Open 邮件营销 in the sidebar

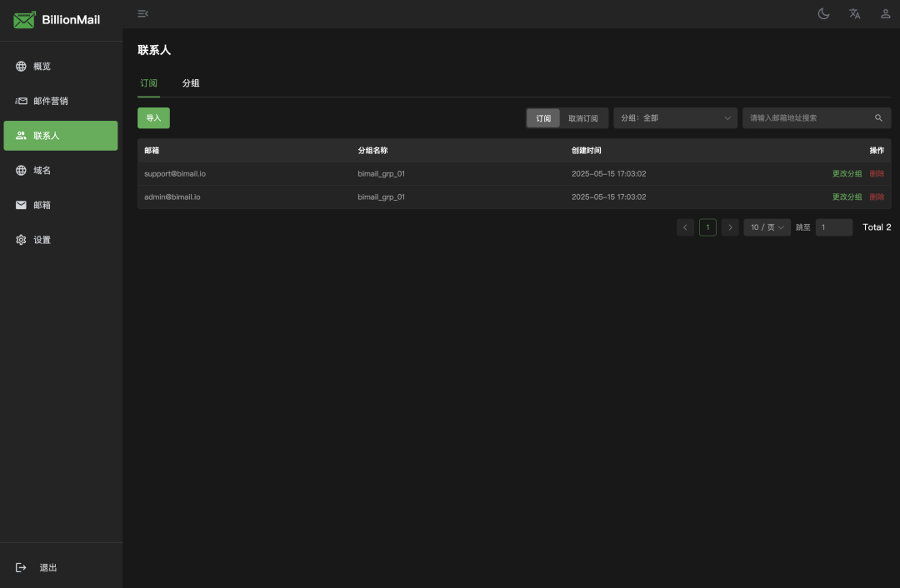[x=61, y=101]
